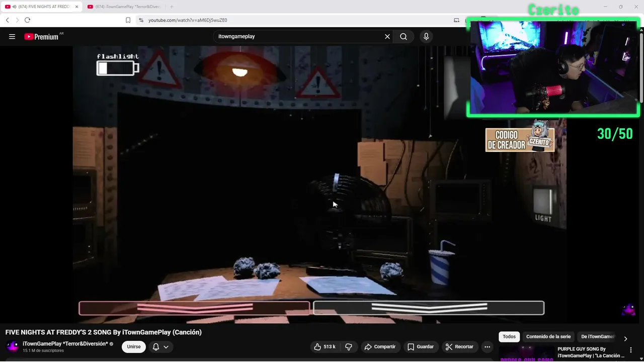This screenshot has width=644, height=362.
Task: Open PURPLE GUY SONG recommended video thumbnail
Action: point(526,353)
